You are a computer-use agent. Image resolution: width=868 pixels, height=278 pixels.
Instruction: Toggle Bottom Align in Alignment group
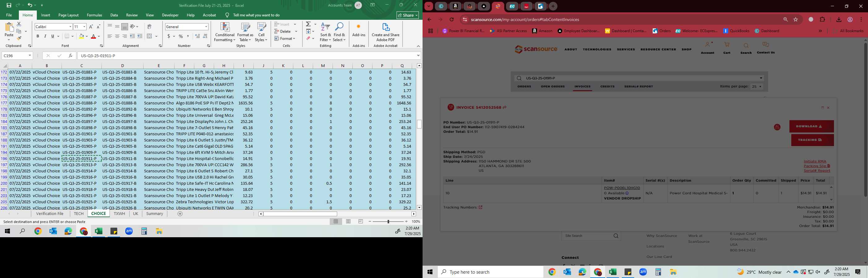click(x=124, y=27)
